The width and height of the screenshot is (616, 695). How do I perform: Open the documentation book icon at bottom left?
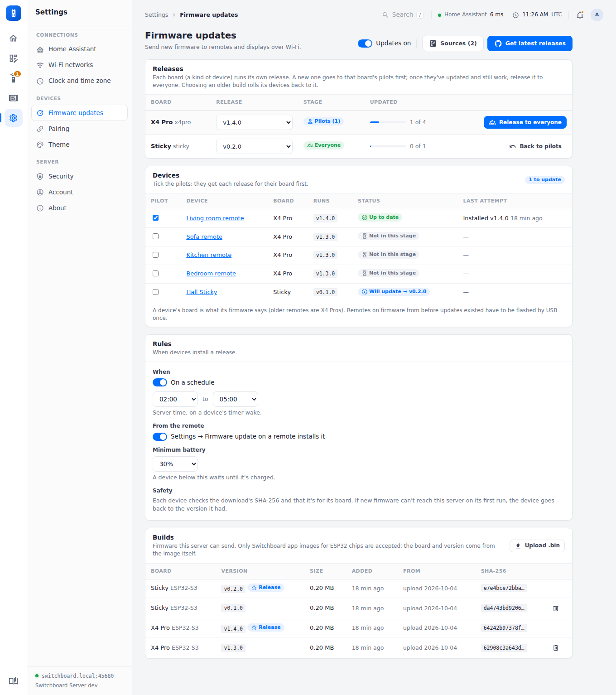[14, 681]
